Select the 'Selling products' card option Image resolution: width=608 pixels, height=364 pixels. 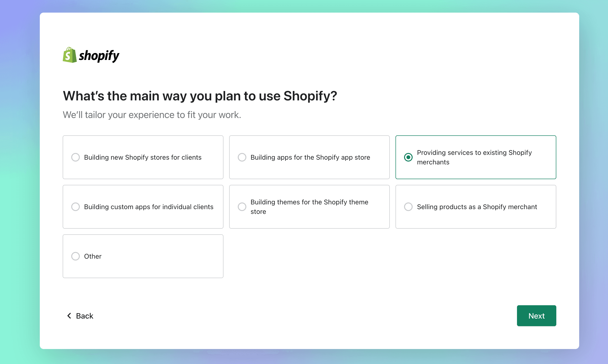pos(476,207)
